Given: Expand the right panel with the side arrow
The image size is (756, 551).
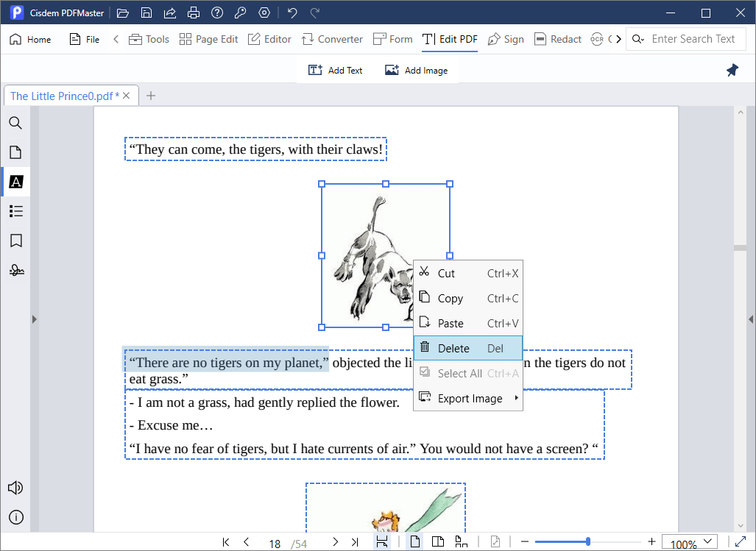Looking at the screenshot, I should [x=751, y=319].
